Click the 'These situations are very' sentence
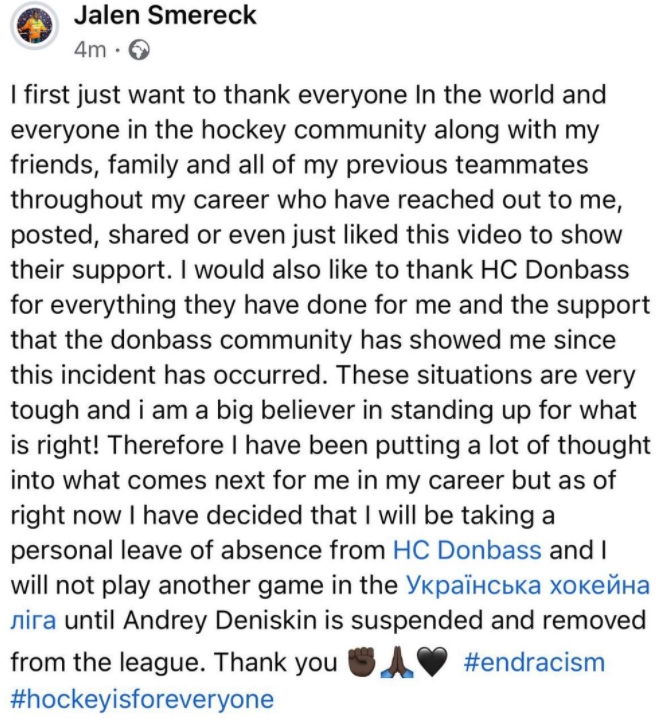 coord(486,375)
